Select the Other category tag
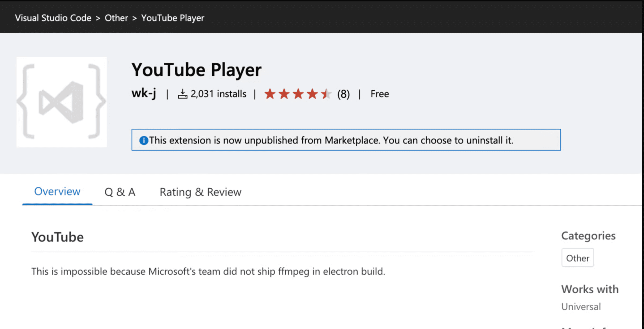 578,258
